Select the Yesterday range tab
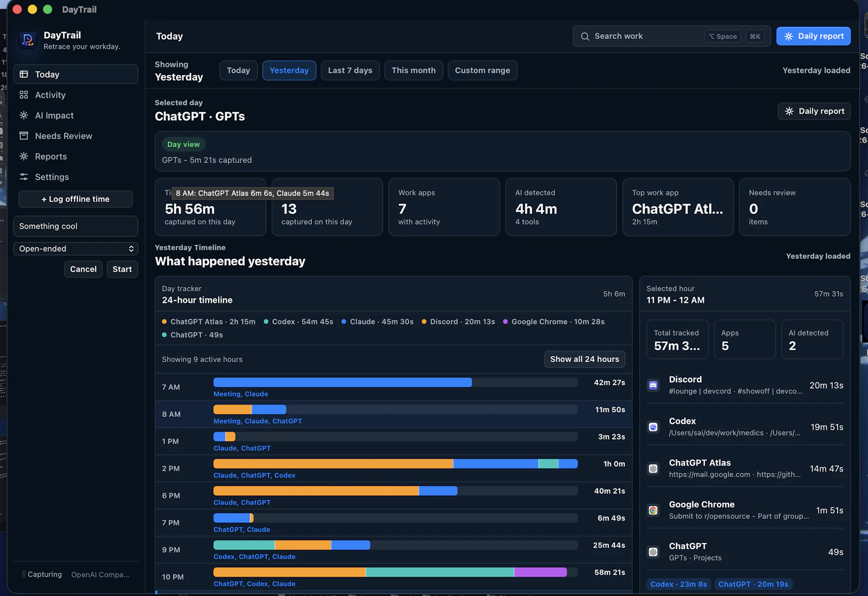Image resolution: width=868 pixels, height=596 pixels. [289, 71]
